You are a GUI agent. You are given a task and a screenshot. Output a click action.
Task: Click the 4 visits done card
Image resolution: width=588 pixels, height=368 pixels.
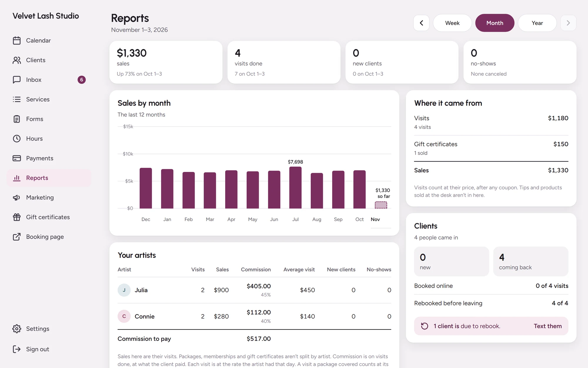(x=284, y=62)
